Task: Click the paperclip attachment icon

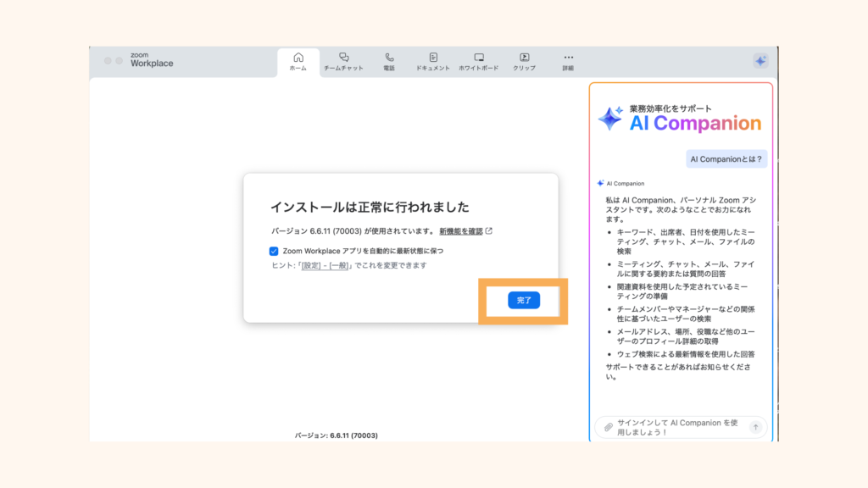Action: coord(609,427)
